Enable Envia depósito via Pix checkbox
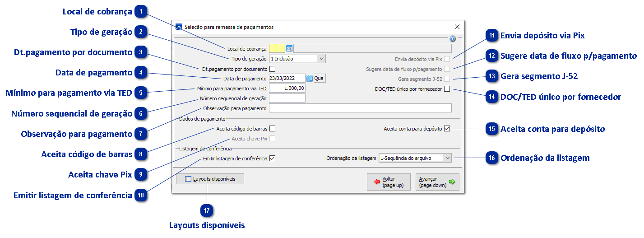 pyautogui.click(x=447, y=59)
